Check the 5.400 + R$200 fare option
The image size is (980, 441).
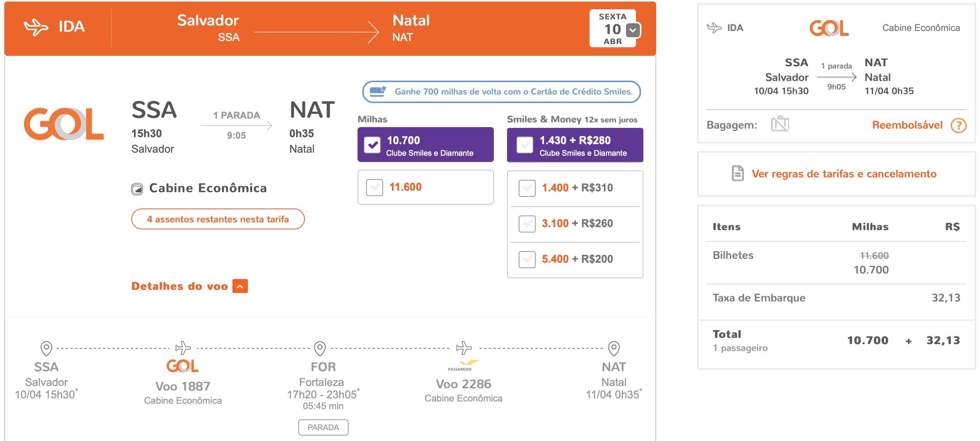point(527,259)
